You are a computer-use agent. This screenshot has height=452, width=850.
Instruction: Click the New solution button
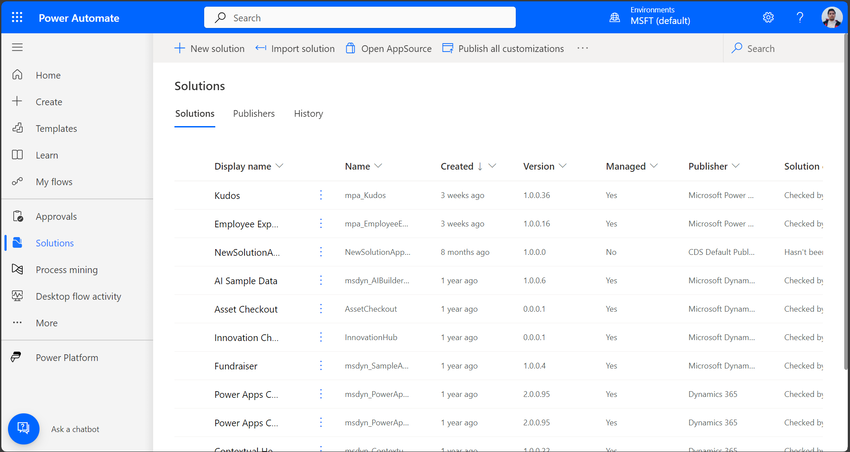pos(209,48)
